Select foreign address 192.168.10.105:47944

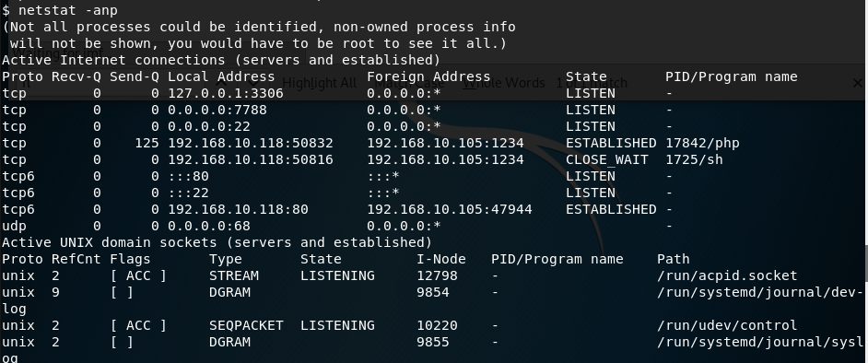click(x=450, y=209)
